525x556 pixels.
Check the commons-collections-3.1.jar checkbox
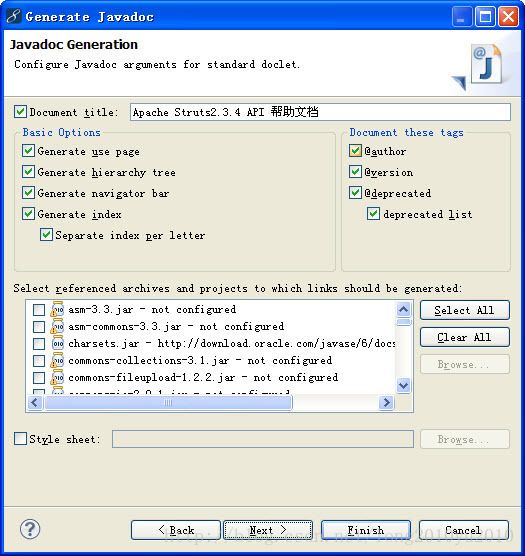(x=39, y=361)
